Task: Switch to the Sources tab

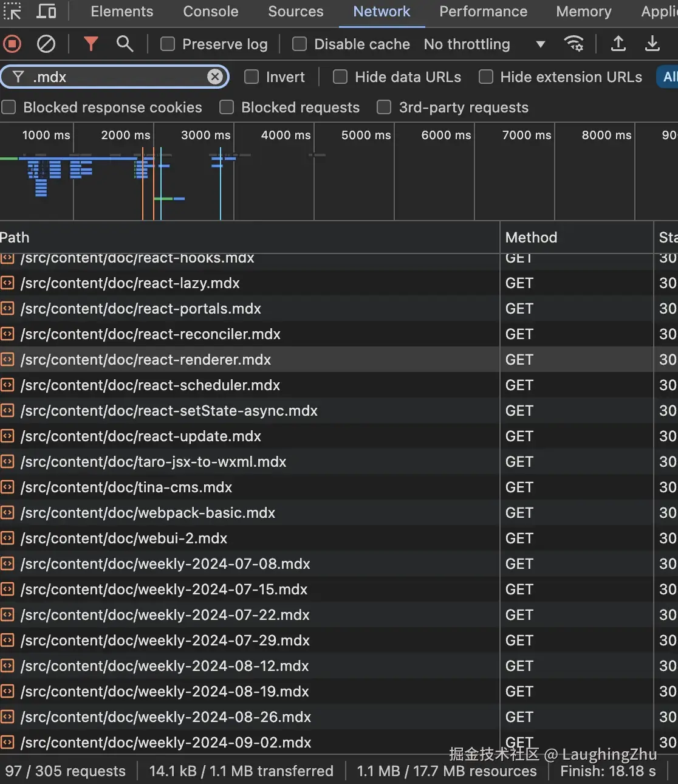Action: coord(296,12)
